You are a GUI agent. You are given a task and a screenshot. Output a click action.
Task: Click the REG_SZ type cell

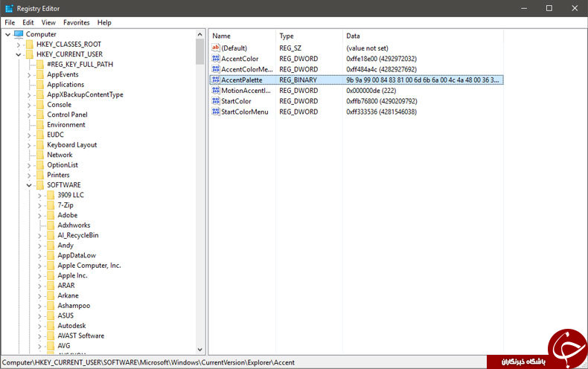click(290, 48)
